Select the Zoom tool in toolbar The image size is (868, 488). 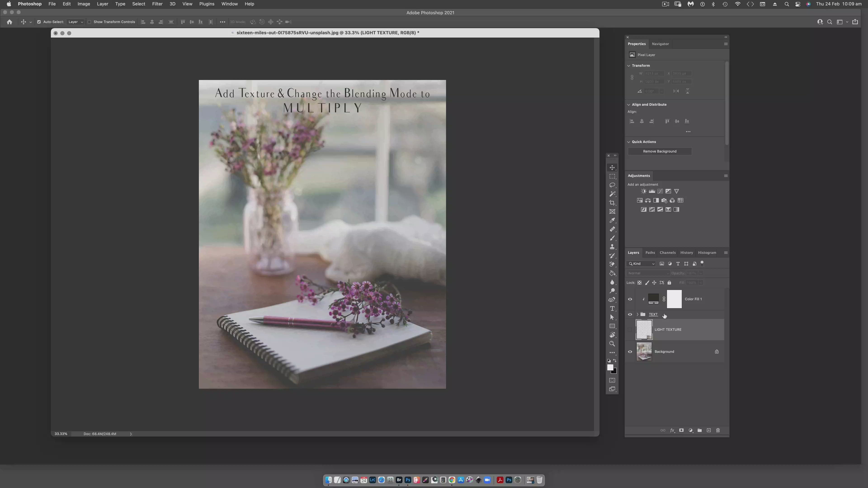612,344
